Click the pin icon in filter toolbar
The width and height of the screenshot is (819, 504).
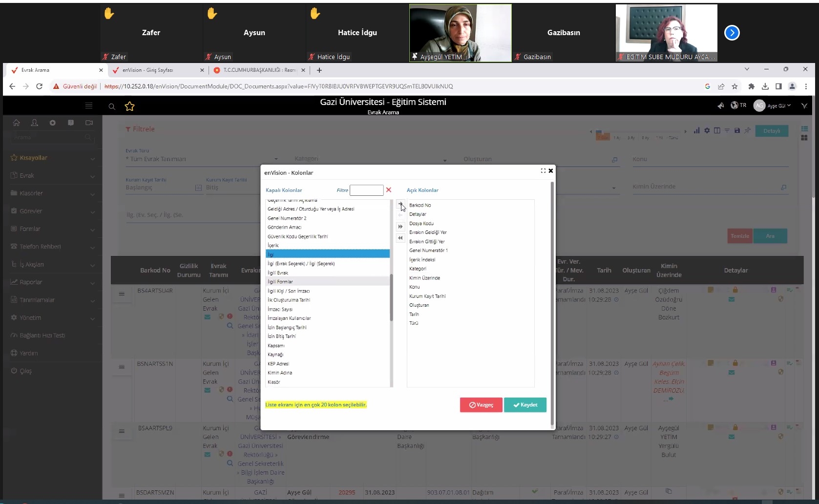(747, 130)
